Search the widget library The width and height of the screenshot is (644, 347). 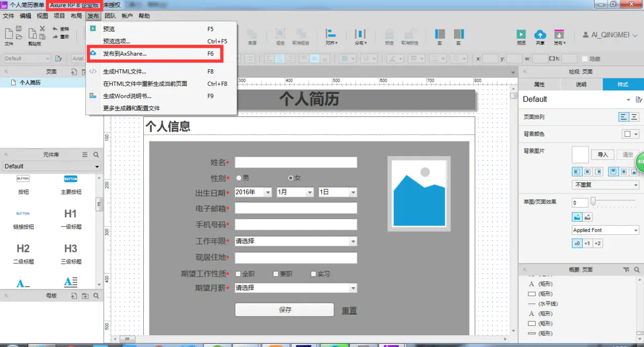pyautogui.click(x=96, y=154)
